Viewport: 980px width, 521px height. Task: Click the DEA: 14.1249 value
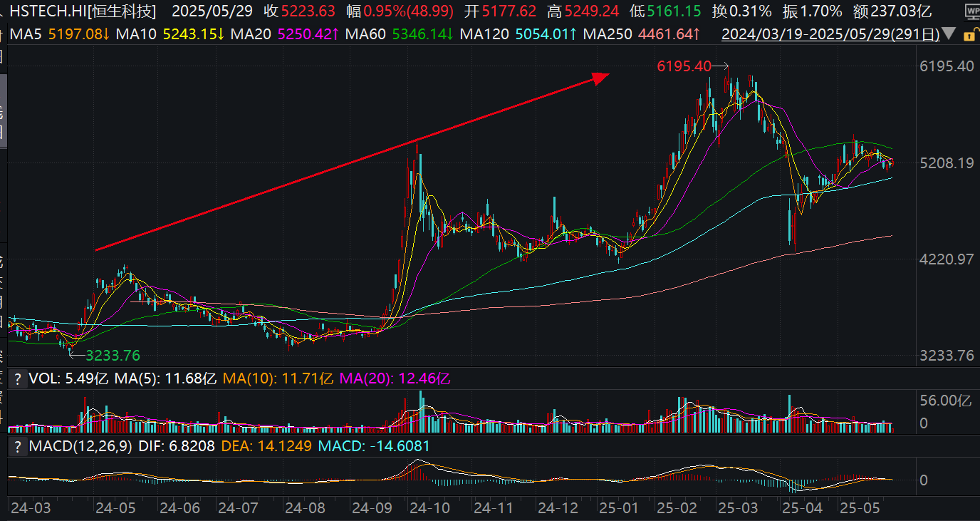(266, 446)
